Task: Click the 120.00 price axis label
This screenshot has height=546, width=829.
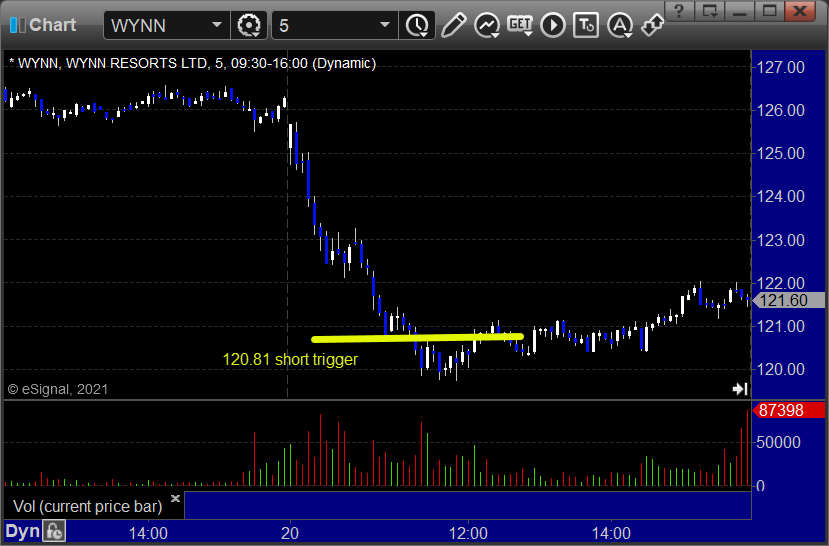Action: (x=781, y=369)
